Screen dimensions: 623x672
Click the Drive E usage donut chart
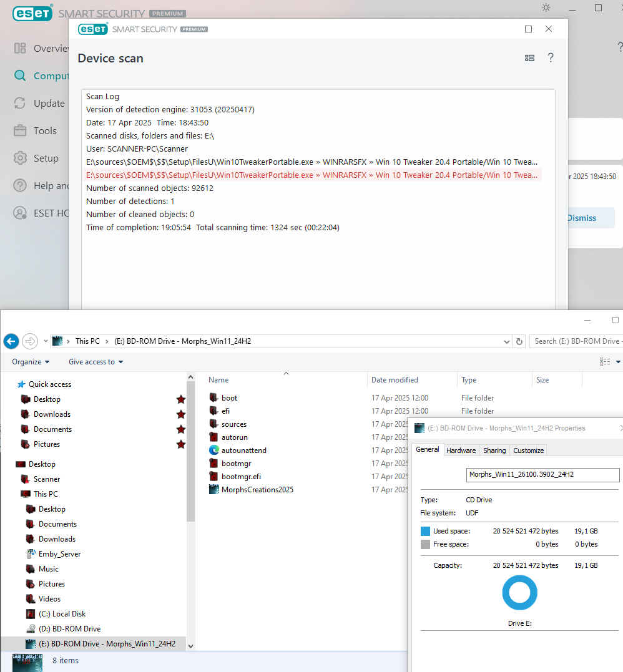point(519,593)
